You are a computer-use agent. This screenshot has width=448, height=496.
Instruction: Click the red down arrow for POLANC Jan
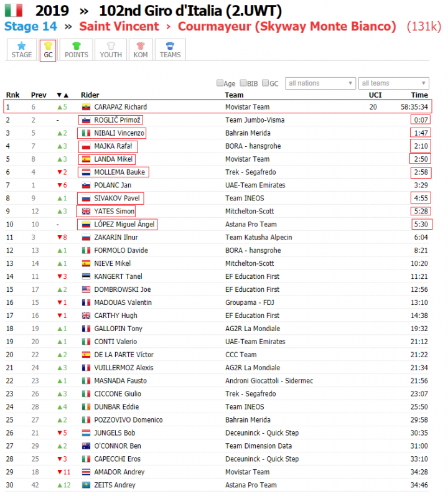[60, 185]
